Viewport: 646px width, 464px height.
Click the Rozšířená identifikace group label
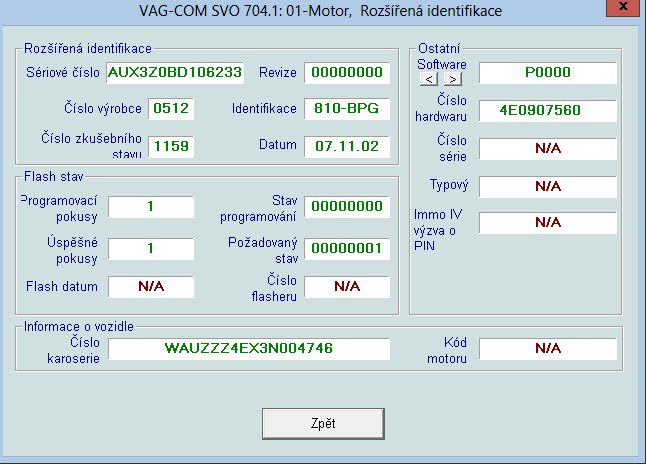pyautogui.click(x=88, y=49)
